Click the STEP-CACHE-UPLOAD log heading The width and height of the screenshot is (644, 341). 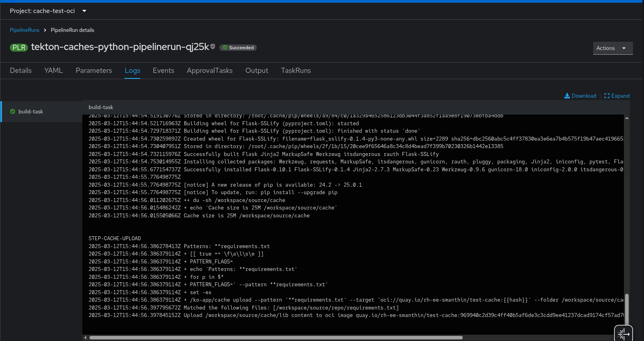(x=115, y=239)
